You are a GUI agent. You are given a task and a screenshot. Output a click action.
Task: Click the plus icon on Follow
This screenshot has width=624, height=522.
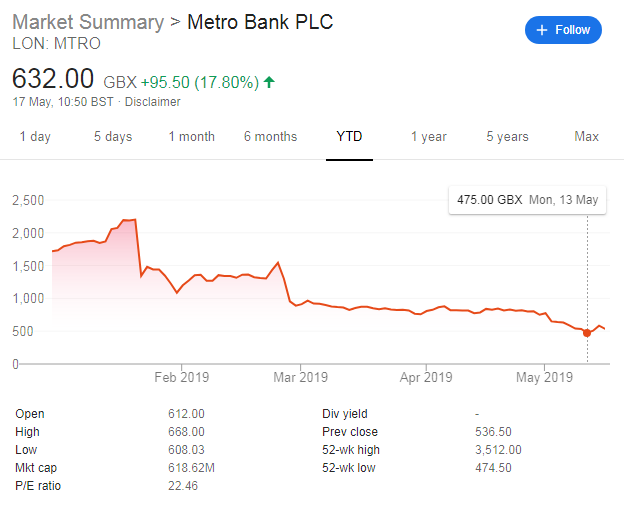pyautogui.click(x=542, y=30)
